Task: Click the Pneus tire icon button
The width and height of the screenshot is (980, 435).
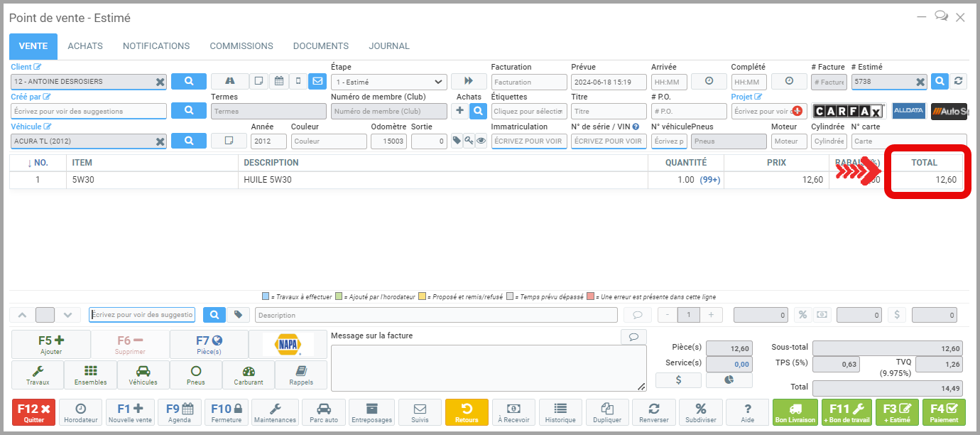Action: [196, 375]
